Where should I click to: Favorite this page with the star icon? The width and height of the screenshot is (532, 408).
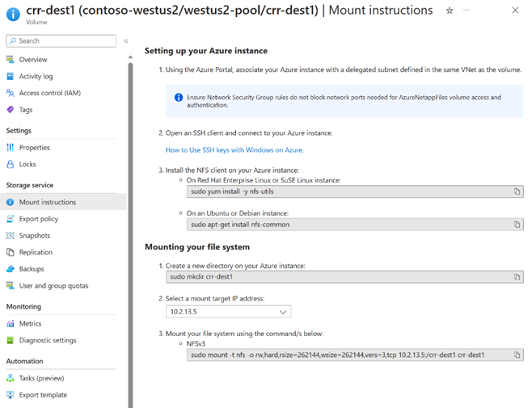pos(450,11)
